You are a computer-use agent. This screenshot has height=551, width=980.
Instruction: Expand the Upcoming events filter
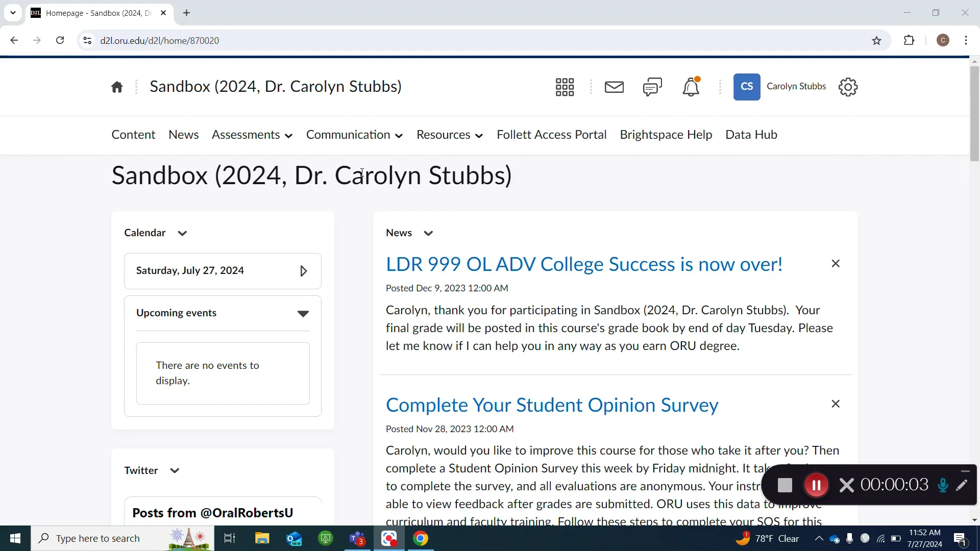tap(304, 314)
